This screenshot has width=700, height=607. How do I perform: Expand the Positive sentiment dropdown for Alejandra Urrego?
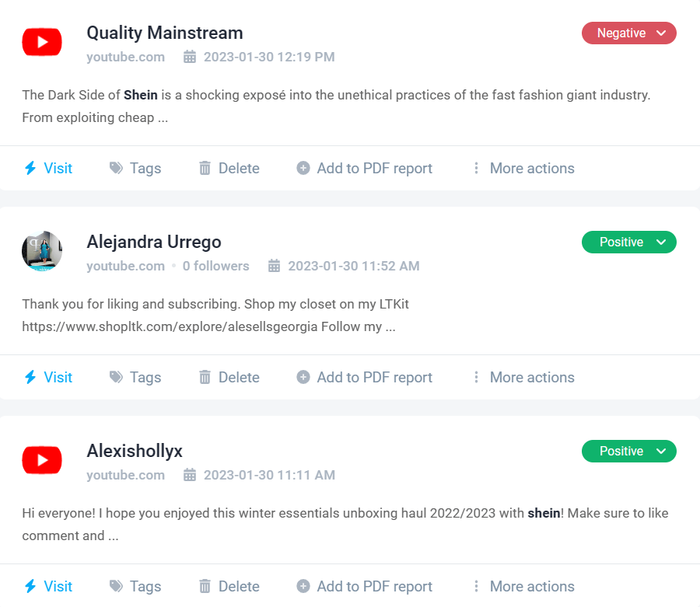pyautogui.click(x=629, y=242)
